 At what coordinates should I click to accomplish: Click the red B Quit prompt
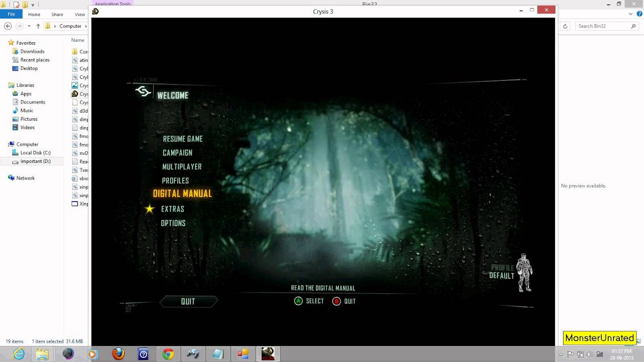[x=344, y=301]
